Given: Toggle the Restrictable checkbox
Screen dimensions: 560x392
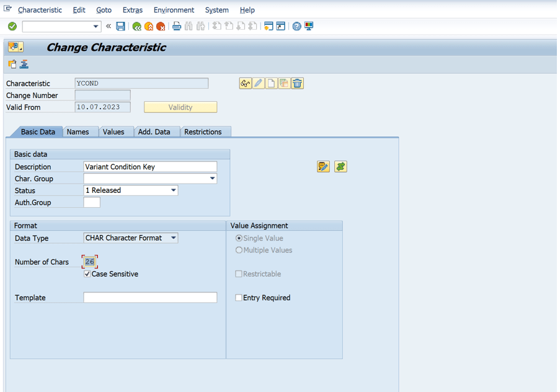Looking at the screenshot, I should click(239, 274).
